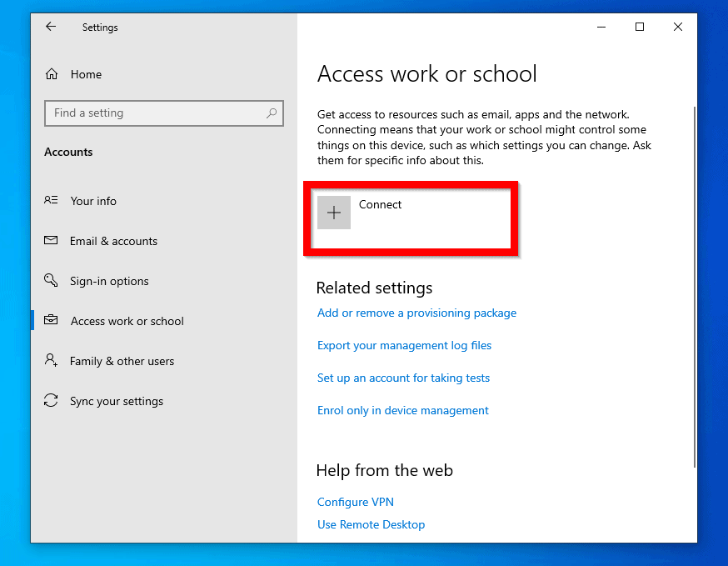Screen dimensions: 728x566
Task: Click the Home house icon
Action: click(x=51, y=74)
